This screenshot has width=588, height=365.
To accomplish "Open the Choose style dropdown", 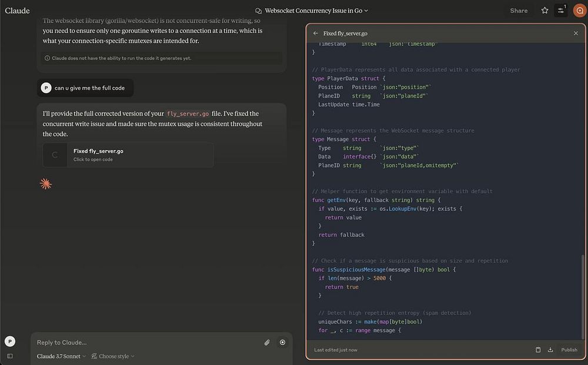I will click(x=113, y=356).
